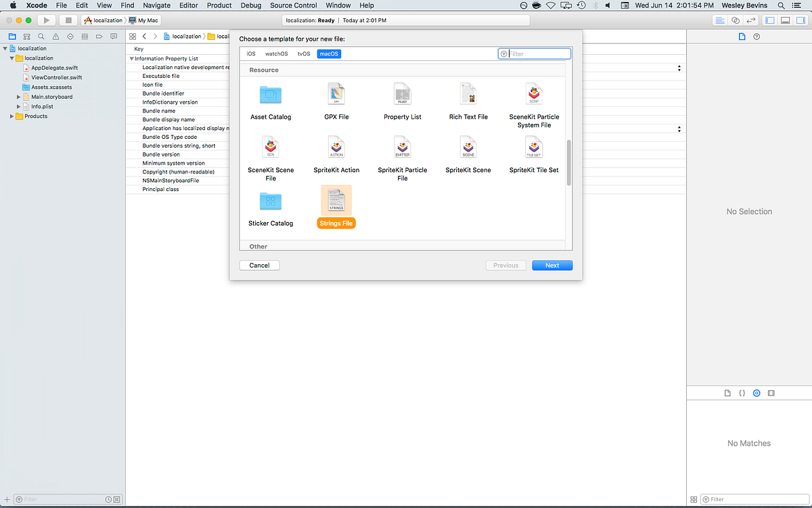Select the Sticker Catalog template icon

271,200
